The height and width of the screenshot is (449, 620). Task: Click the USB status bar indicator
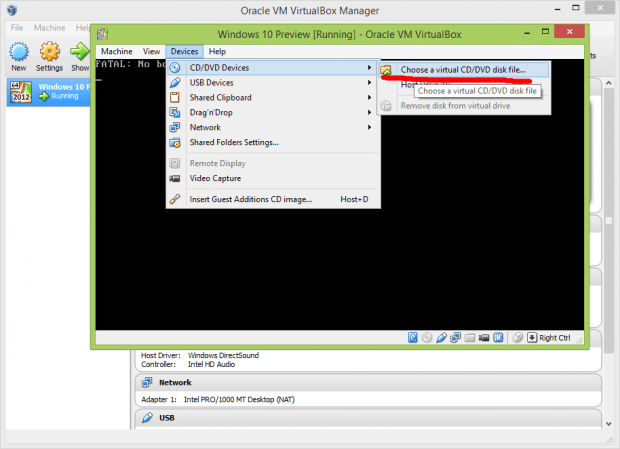pyautogui.click(x=442, y=338)
